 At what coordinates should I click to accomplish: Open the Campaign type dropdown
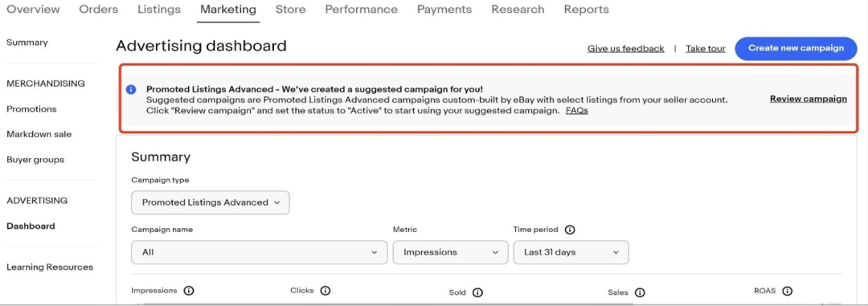(x=211, y=202)
